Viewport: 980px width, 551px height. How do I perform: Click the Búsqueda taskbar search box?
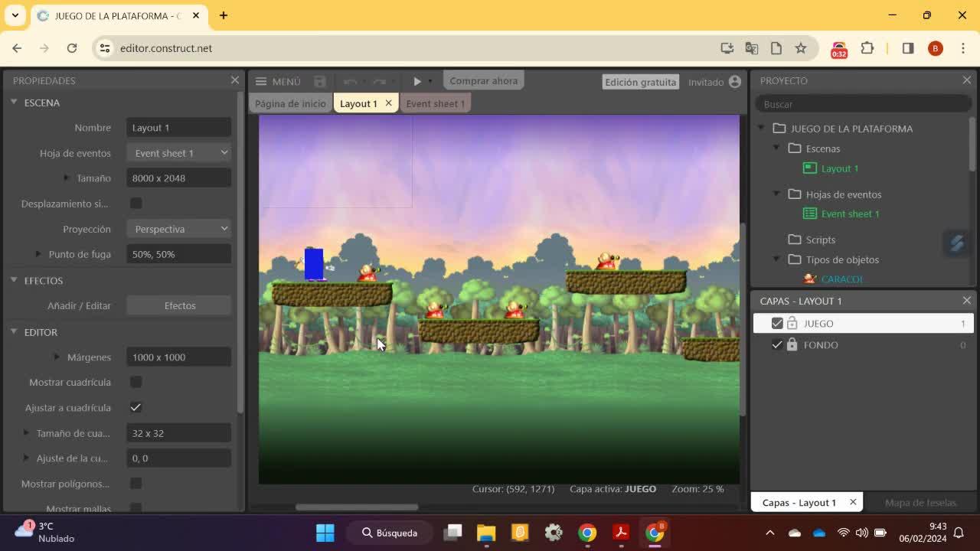390,533
